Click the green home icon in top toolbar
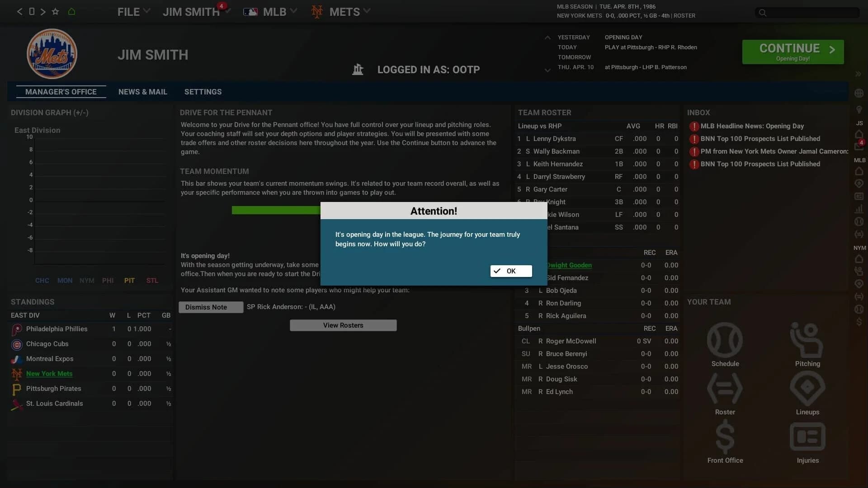 [x=72, y=11]
